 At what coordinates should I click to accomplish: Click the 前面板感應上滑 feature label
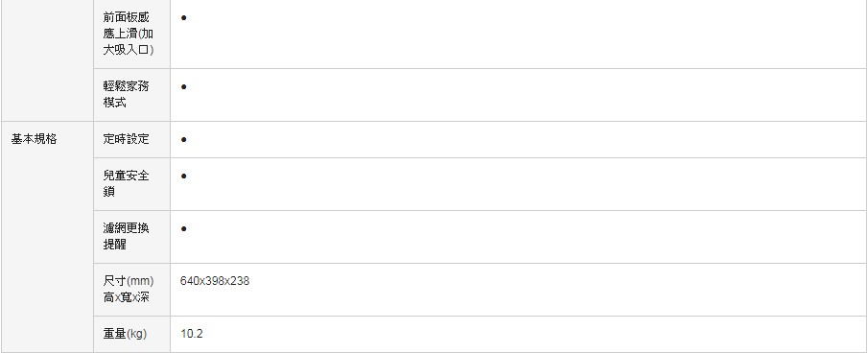(x=129, y=34)
